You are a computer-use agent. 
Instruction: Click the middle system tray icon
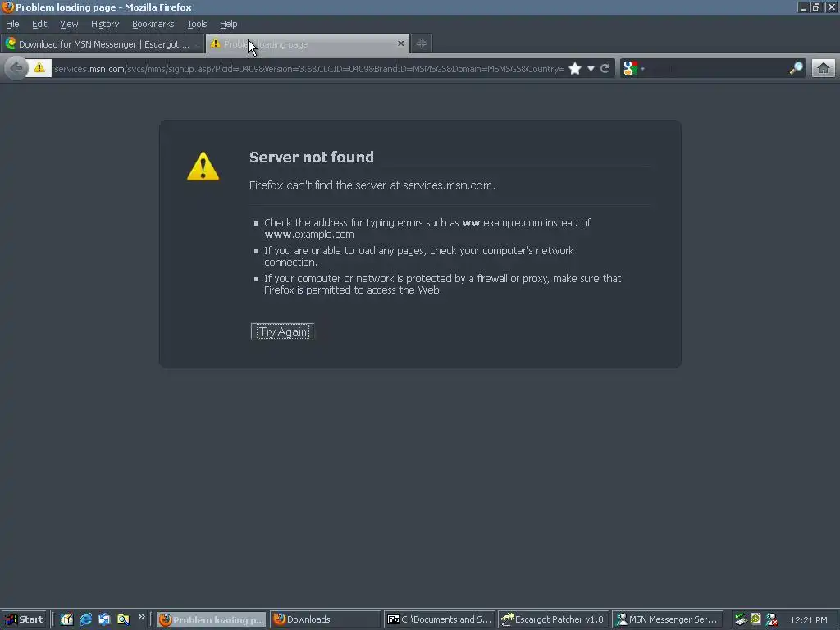click(x=756, y=619)
